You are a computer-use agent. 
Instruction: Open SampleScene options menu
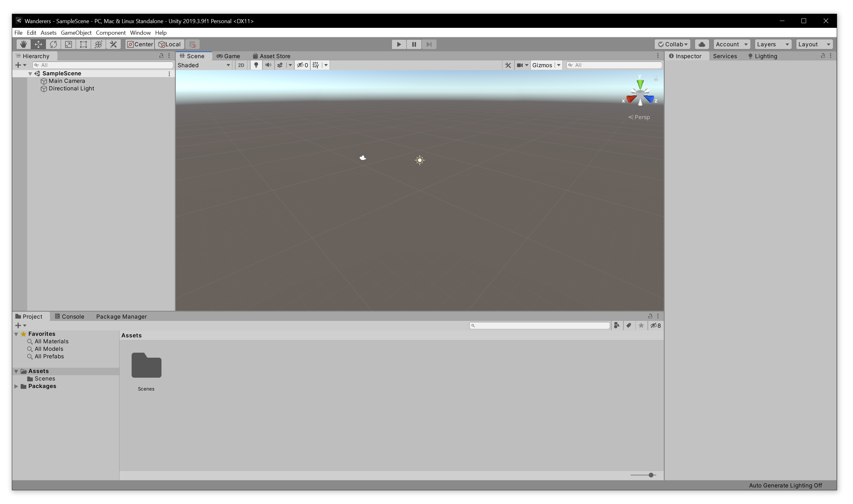click(x=170, y=74)
